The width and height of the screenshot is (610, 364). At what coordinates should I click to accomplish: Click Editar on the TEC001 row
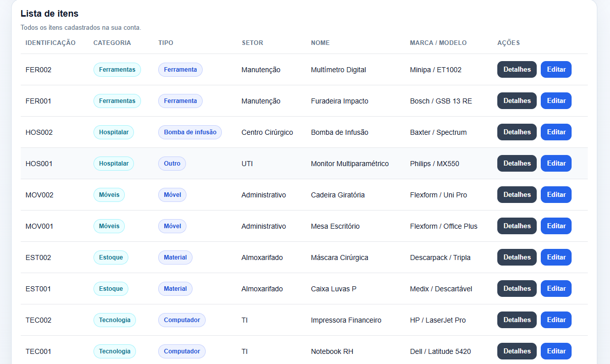tap(556, 351)
